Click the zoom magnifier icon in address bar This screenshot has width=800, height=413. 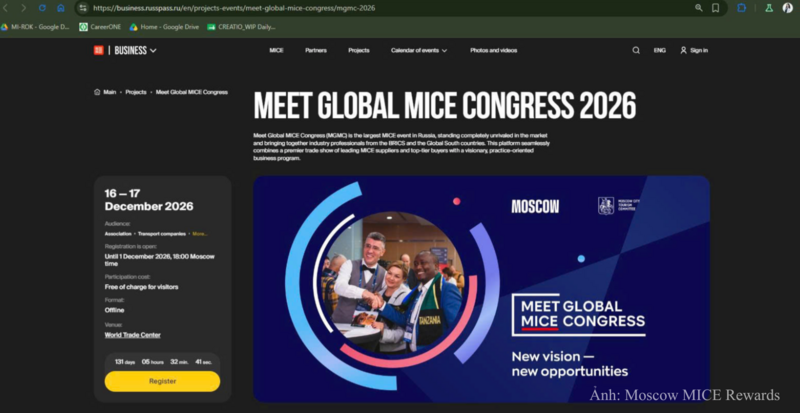[698, 8]
